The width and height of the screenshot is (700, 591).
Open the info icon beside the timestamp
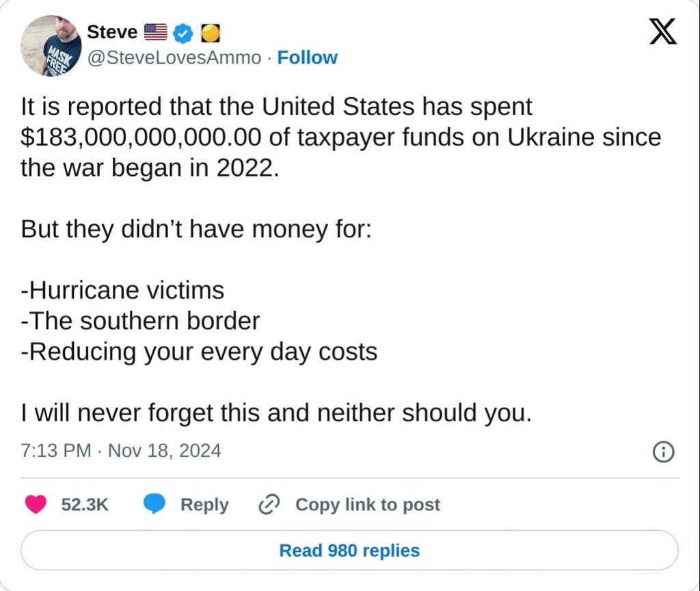[664, 451]
